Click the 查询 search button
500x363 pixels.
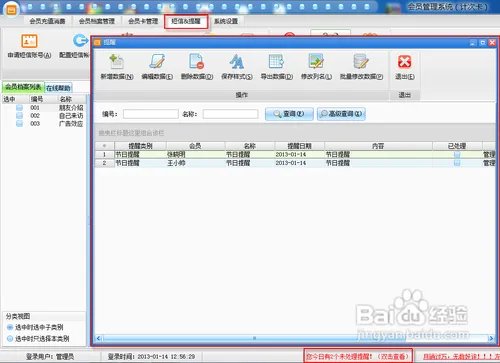coord(289,114)
